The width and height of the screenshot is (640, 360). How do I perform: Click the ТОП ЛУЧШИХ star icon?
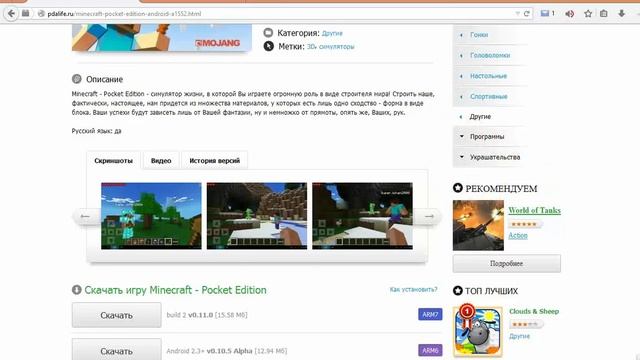click(x=458, y=291)
